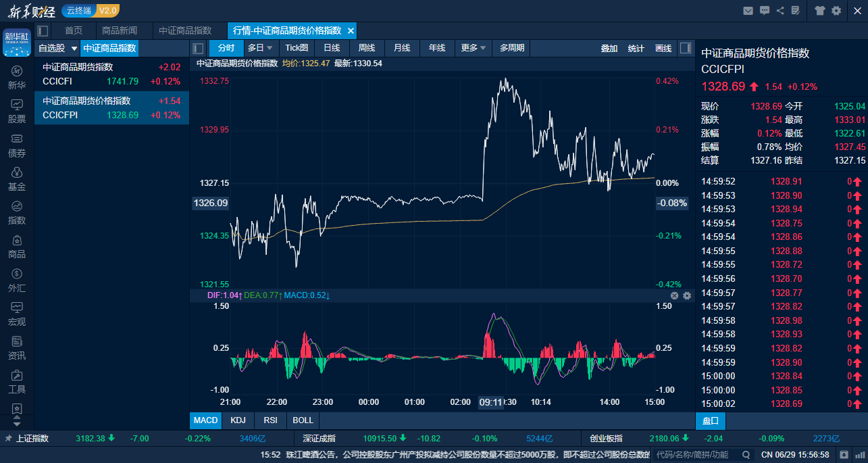868x463 pixels.
Task: Toggle the chart-side panel button beside 分时
Action: click(x=198, y=48)
